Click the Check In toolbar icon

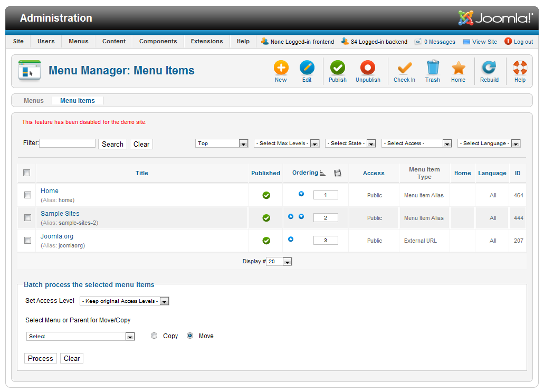(x=404, y=68)
